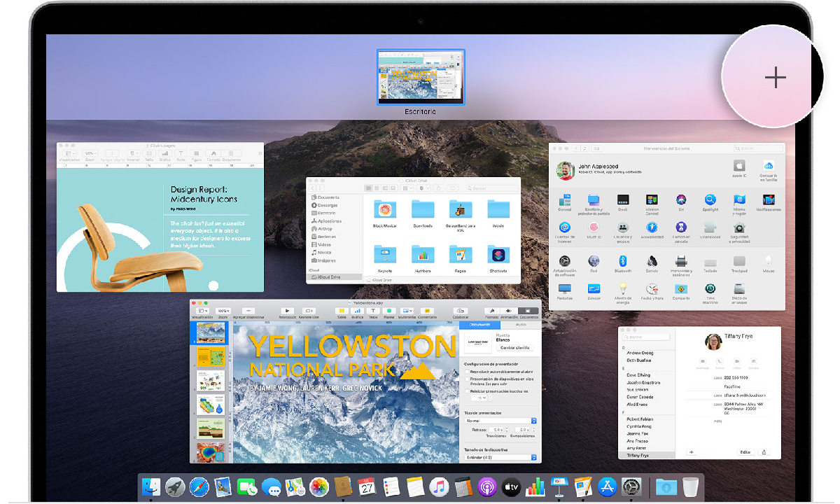
Task: Add a comment with Keynote Comentario button
Action: point(426,310)
